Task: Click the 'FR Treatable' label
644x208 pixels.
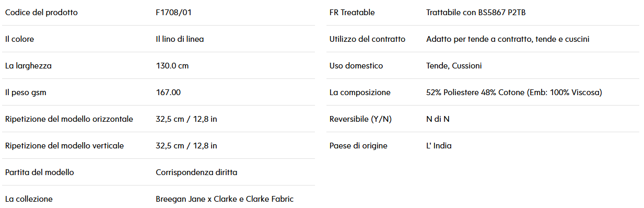Action: (x=352, y=13)
